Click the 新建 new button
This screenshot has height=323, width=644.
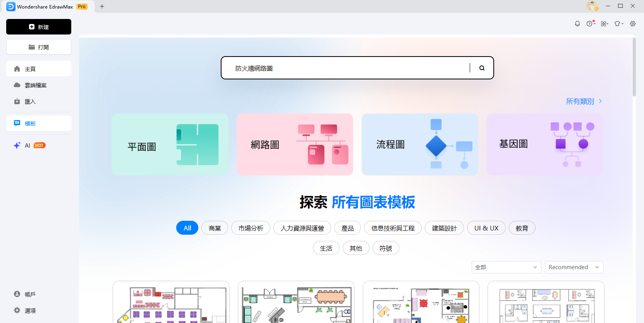tap(39, 27)
